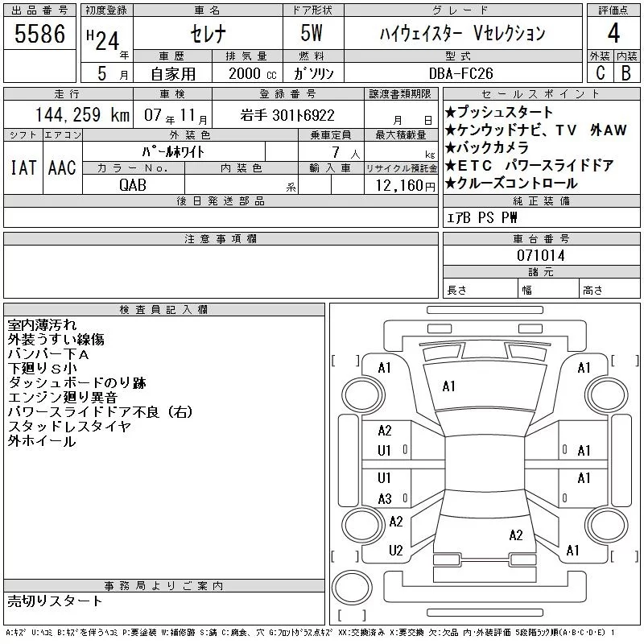
Task: Click the U2 damage mark on diagram
Action: (395, 550)
